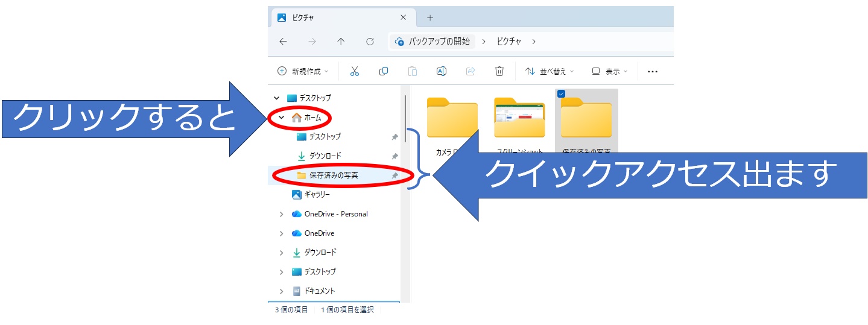This screenshot has height=325, width=868.
Task: Toggle the pin beside ダウンロード in quick access
Action: point(394,156)
